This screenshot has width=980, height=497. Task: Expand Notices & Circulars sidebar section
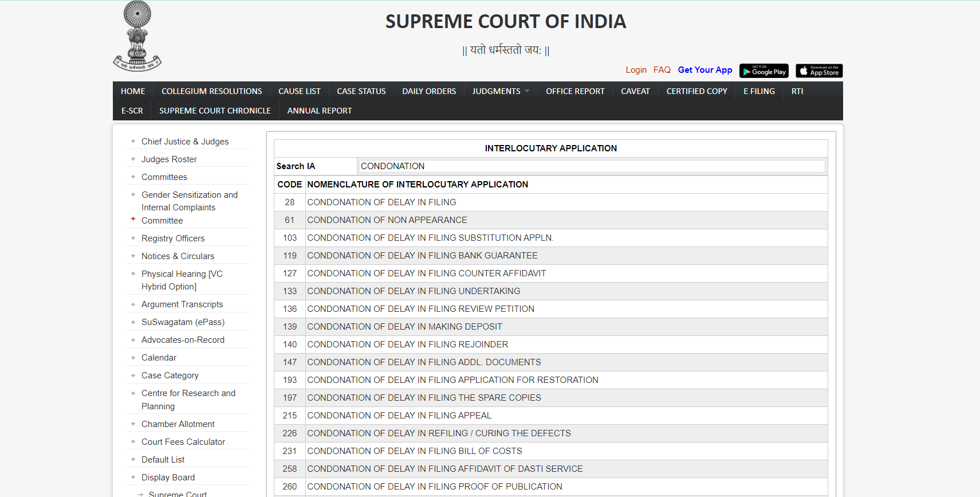click(x=178, y=256)
